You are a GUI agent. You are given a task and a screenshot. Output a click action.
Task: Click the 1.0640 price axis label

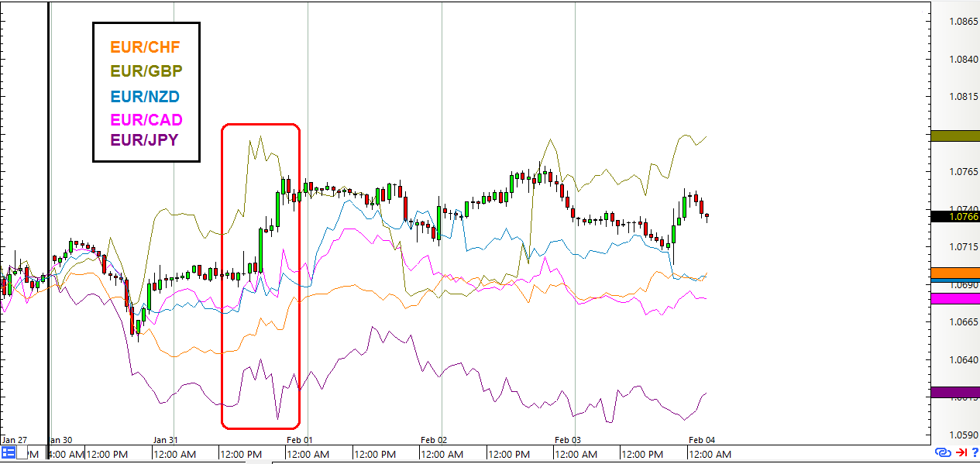(964, 359)
